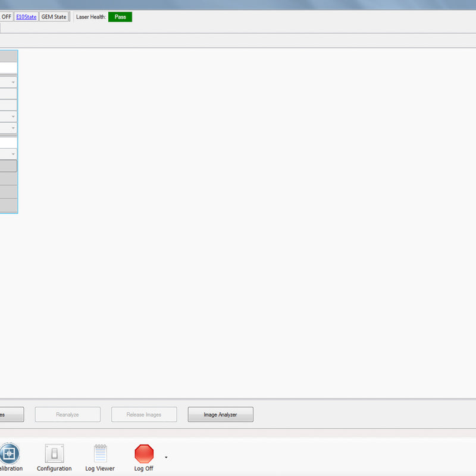Image resolution: width=476 pixels, height=476 pixels.
Task: Click the cut-off button left of Reanalyze
Action: [11, 415]
